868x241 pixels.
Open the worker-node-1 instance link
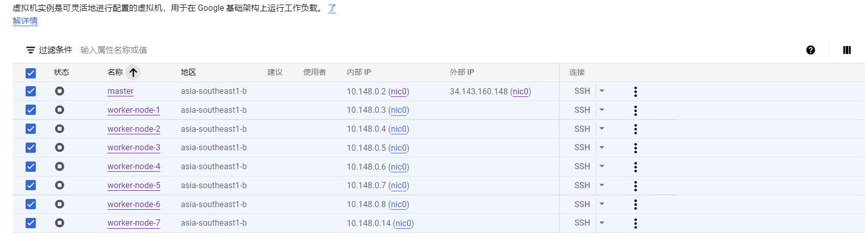134,110
